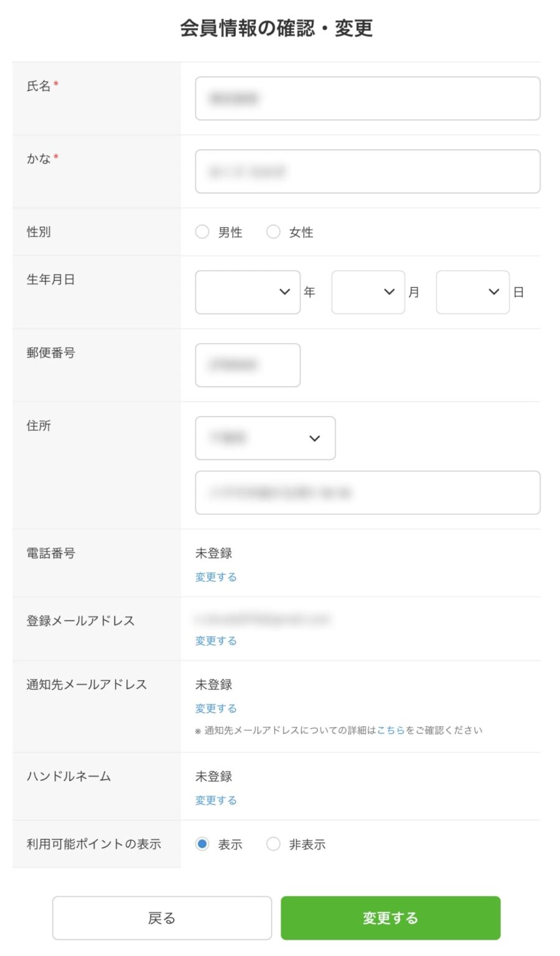Open the birth day dropdown
This screenshot has height=956, width=560.
coord(472,292)
